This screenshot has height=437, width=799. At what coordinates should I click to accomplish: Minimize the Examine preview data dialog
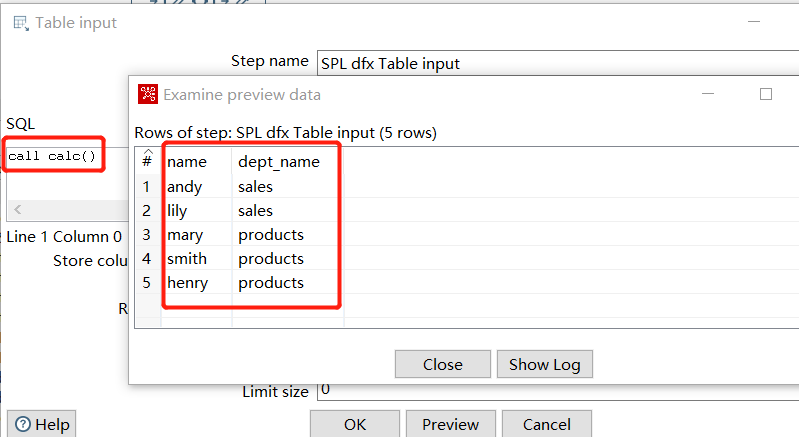(x=710, y=94)
